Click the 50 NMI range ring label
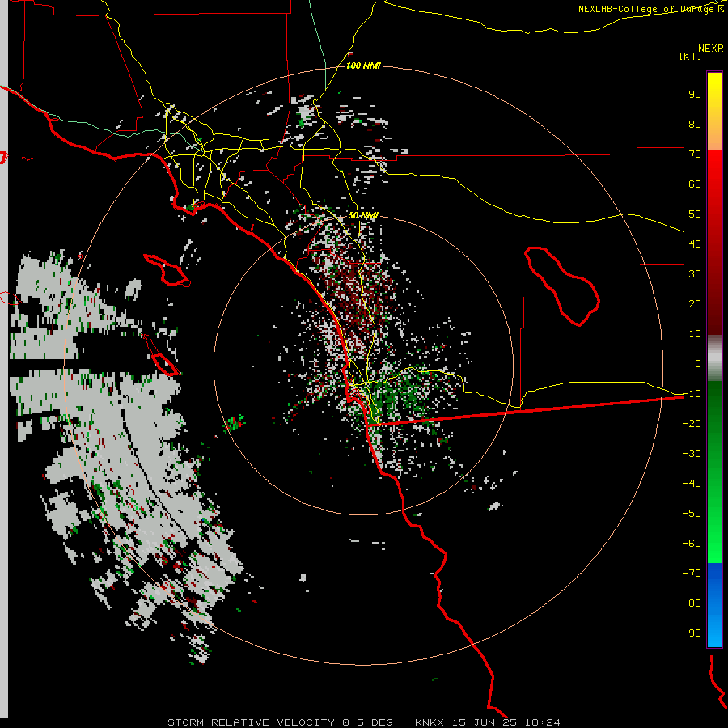Image resolution: width=728 pixels, height=728 pixels. (363, 215)
